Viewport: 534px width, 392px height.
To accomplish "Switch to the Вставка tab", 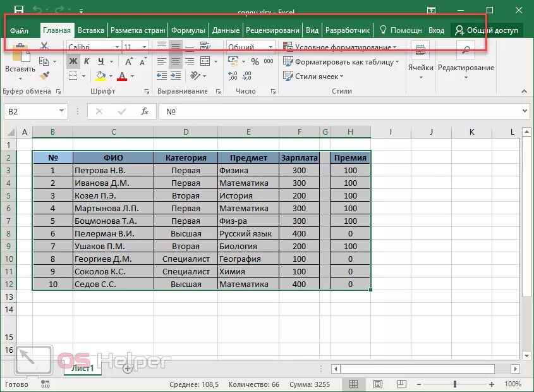I will (x=90, y=30).
